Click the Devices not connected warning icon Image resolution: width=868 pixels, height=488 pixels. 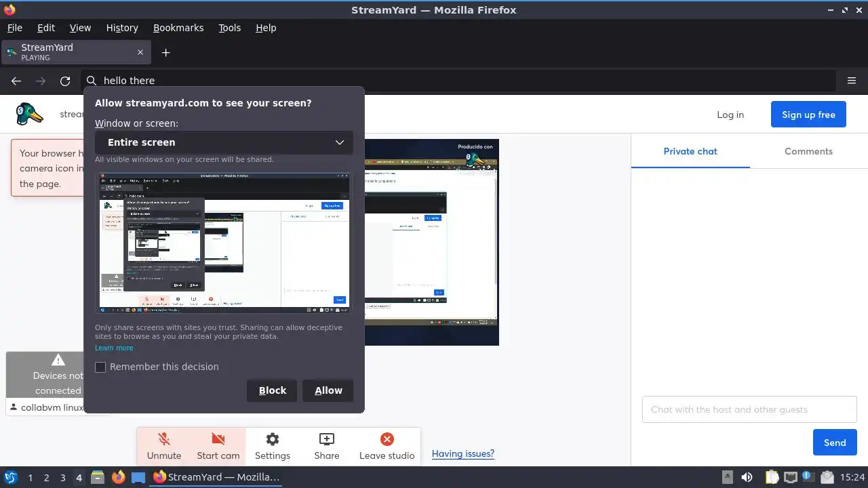[x=58, y=360]
